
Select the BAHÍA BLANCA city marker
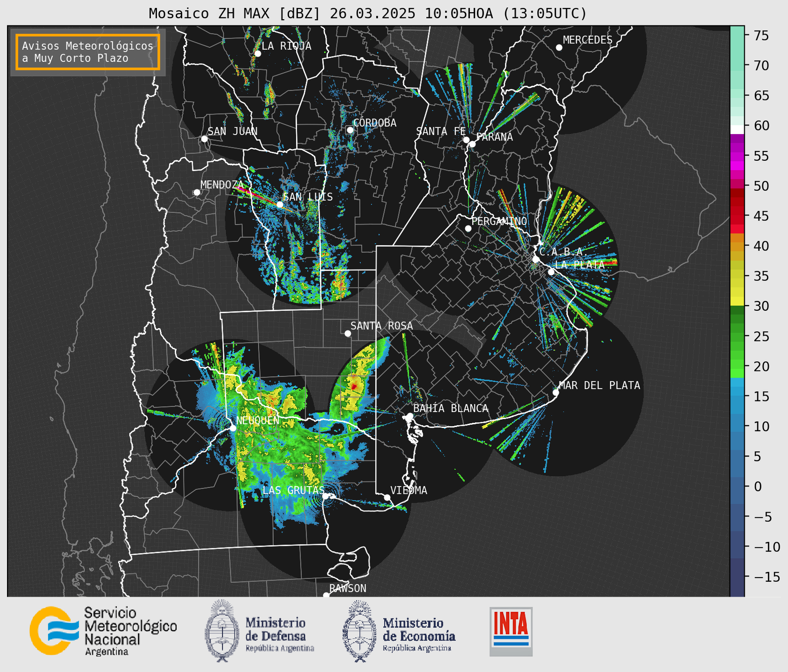point(410,416)
